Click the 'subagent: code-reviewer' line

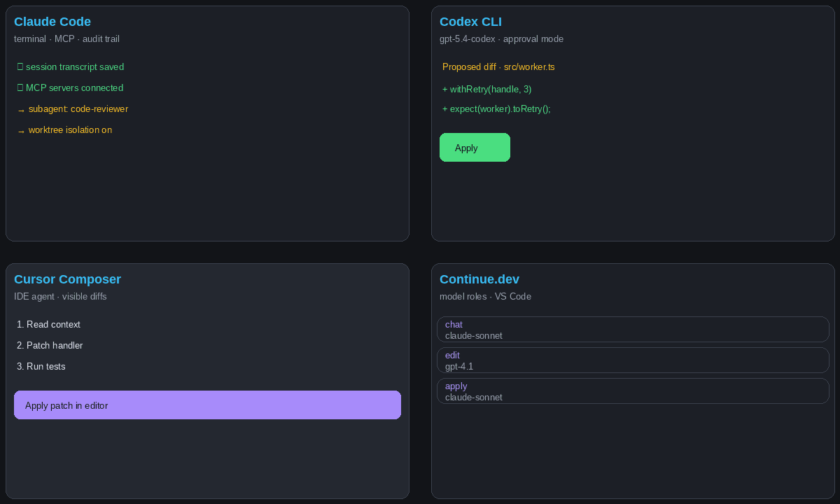73,109
